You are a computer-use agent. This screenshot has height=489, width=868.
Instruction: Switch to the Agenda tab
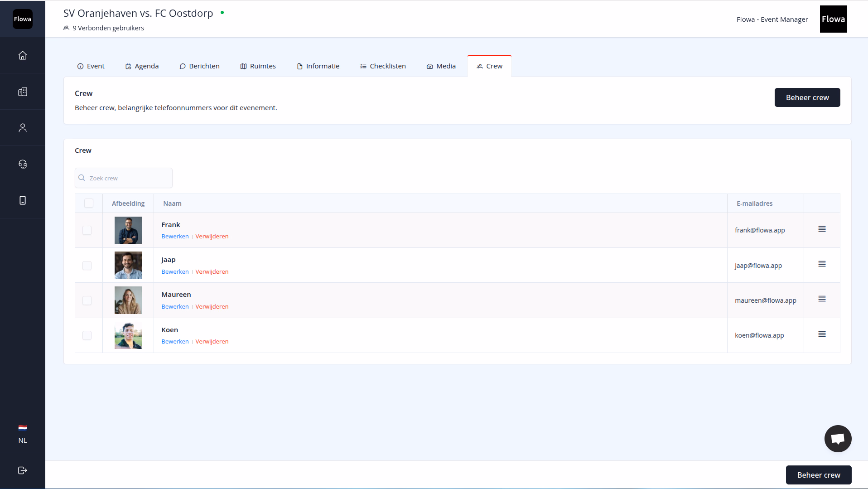click(x=142, y=66)
